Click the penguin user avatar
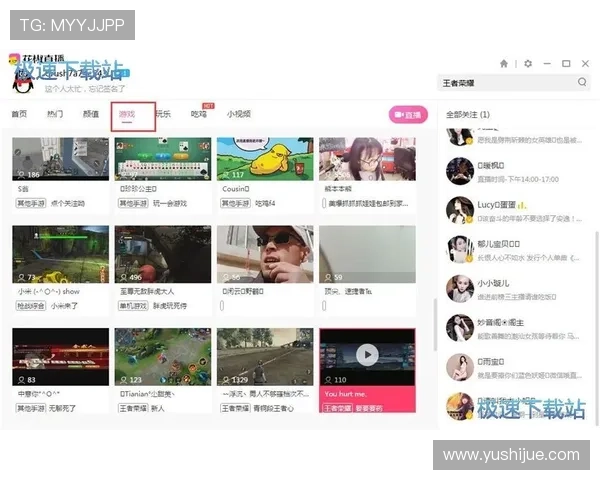This screenshot has height=480, width=600. point(23,82)
